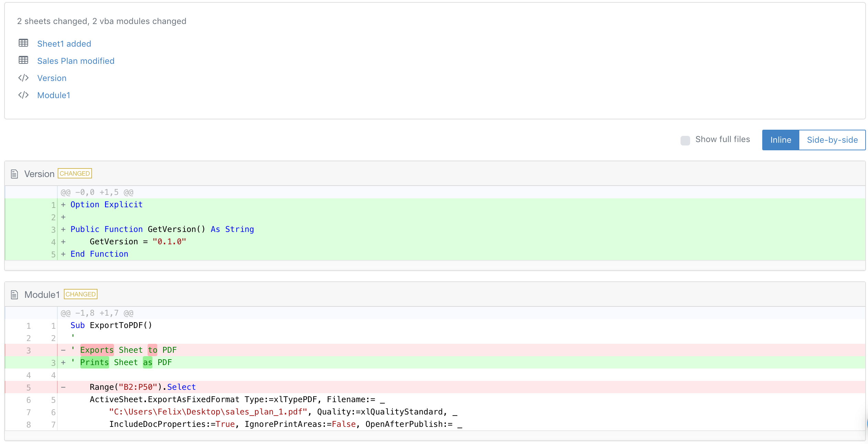Click the code icon beside Version link
Viewport: 868px width, 444px height.
tap(23, 78)
